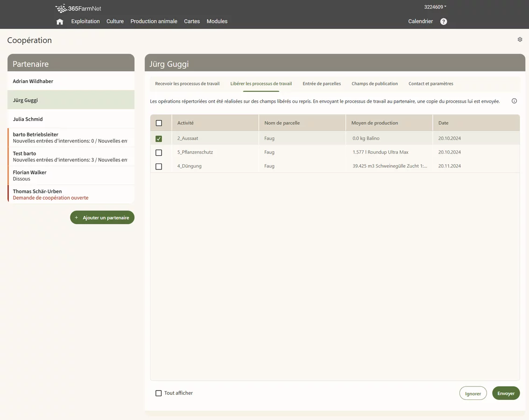
Task: Open cooperation settings gear icon
Action: 520,40
